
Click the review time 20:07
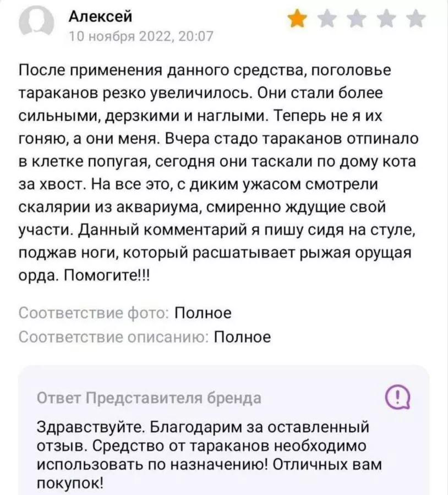[x=196, y=37]
